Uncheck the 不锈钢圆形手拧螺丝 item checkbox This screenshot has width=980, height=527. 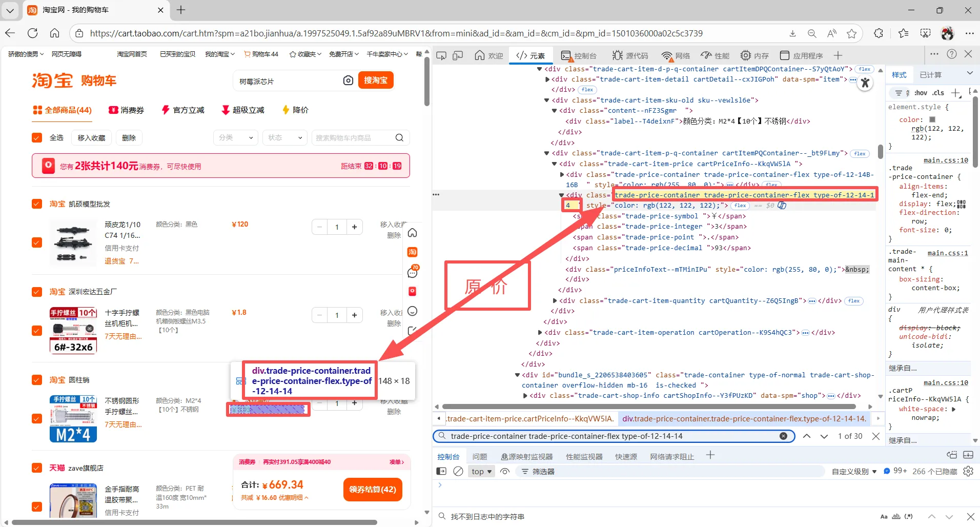tap(37, 419)
